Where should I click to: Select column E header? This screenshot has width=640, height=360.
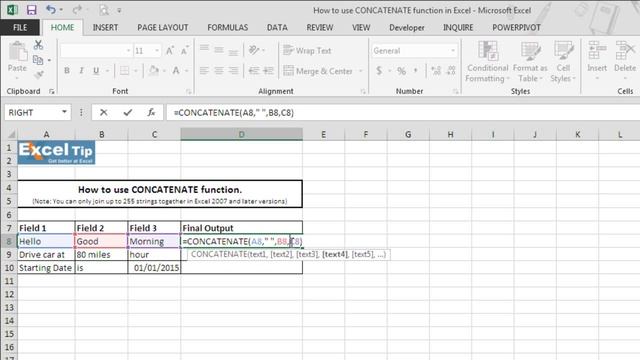click(x=323, y=134)
